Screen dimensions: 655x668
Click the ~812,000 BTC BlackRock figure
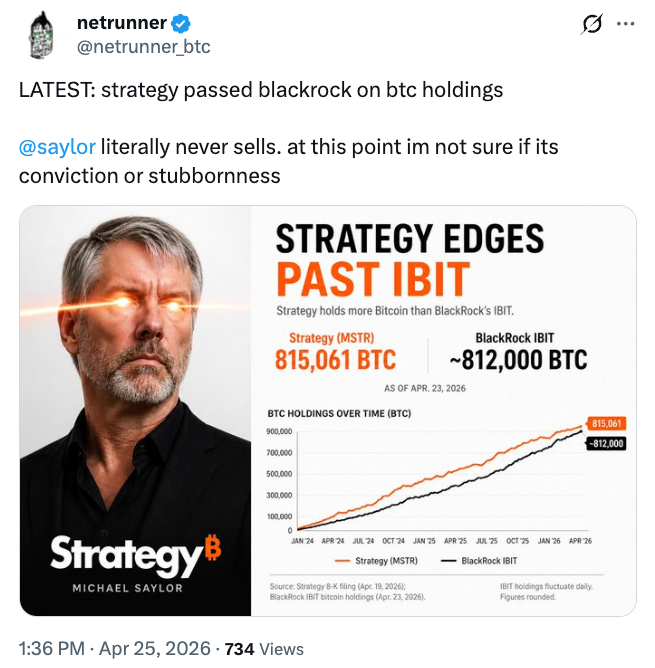coord(511,360)
